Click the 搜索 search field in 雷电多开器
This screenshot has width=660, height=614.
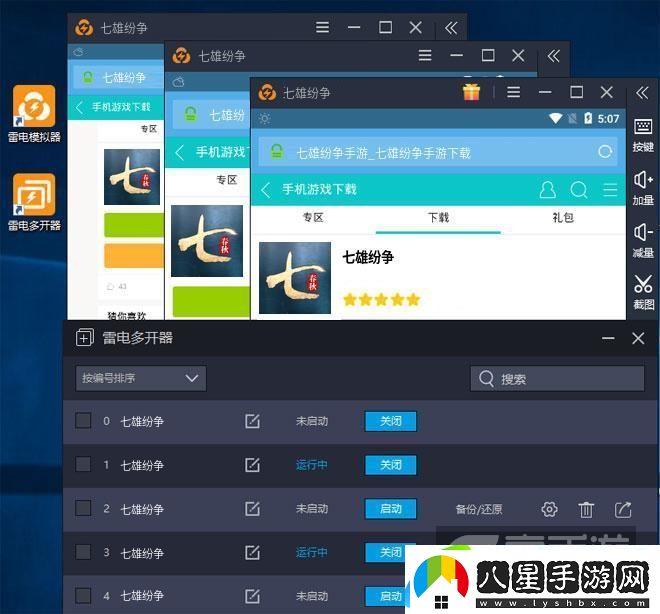point(557,378)
